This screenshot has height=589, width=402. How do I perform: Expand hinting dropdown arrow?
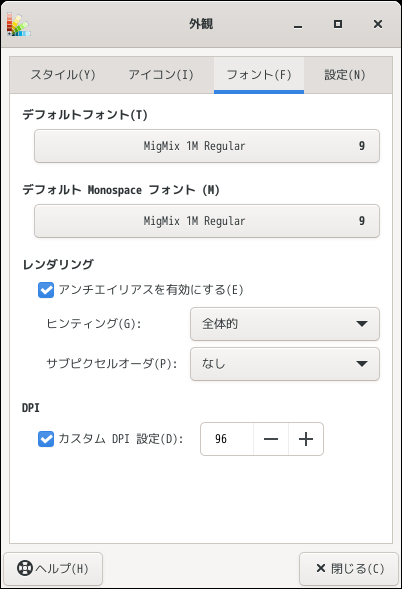click(x=362, y=324)
